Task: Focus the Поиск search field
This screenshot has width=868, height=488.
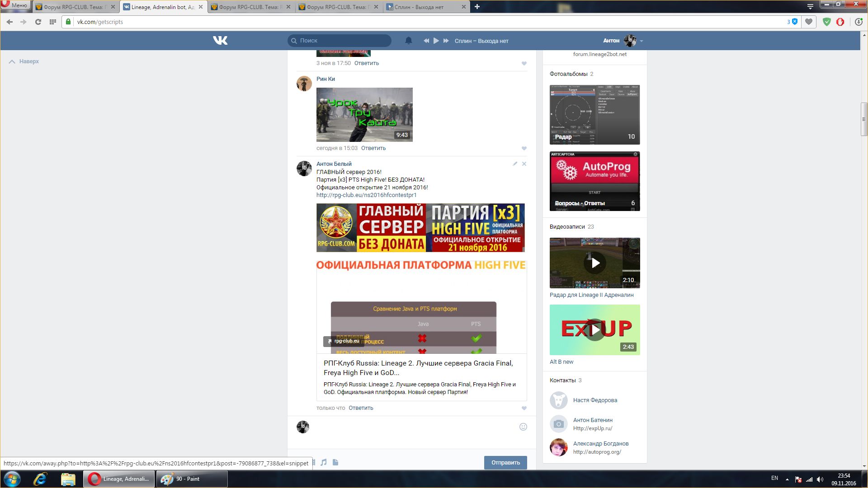Action: [x=340, y=41]
